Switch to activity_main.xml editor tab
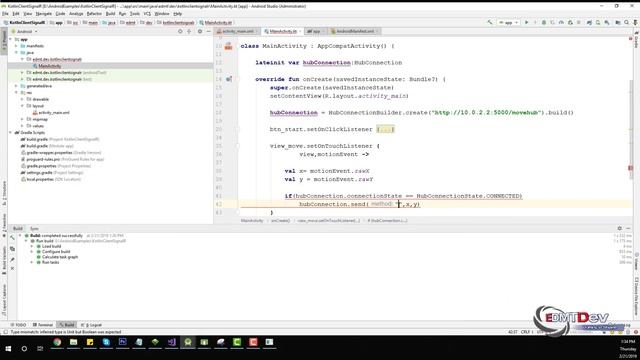640x360 pixels. (238, 31)
